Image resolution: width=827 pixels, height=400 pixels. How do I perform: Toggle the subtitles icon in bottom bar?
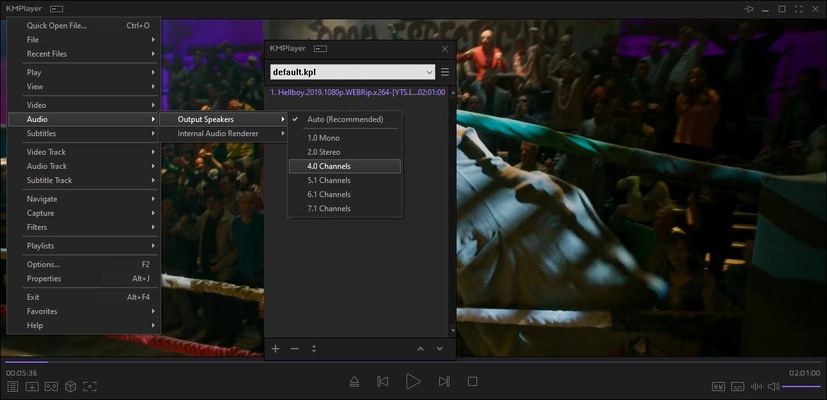[x=738, y=386]
